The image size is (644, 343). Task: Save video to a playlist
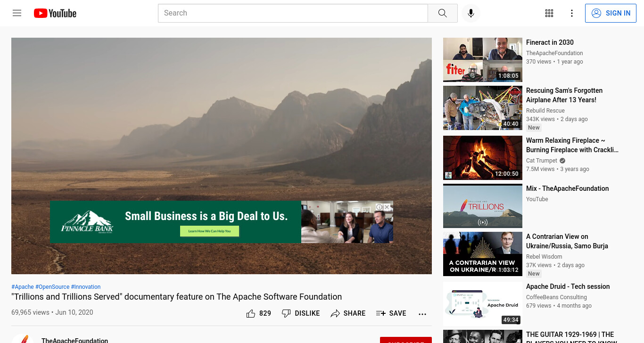point(391,313)
